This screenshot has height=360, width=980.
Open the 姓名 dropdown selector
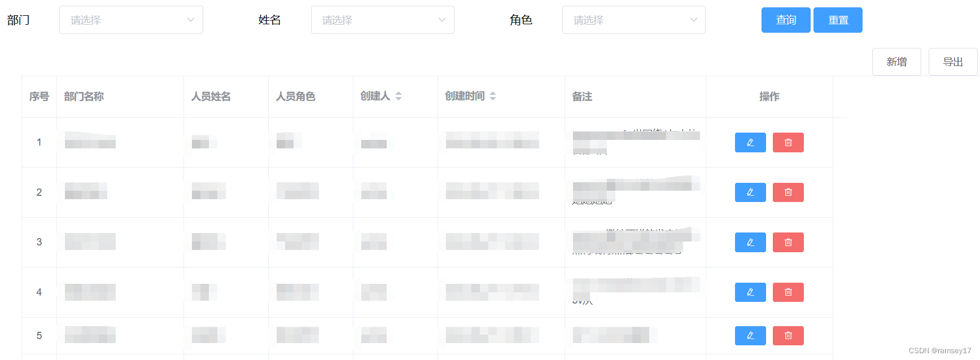coord(383,20)
